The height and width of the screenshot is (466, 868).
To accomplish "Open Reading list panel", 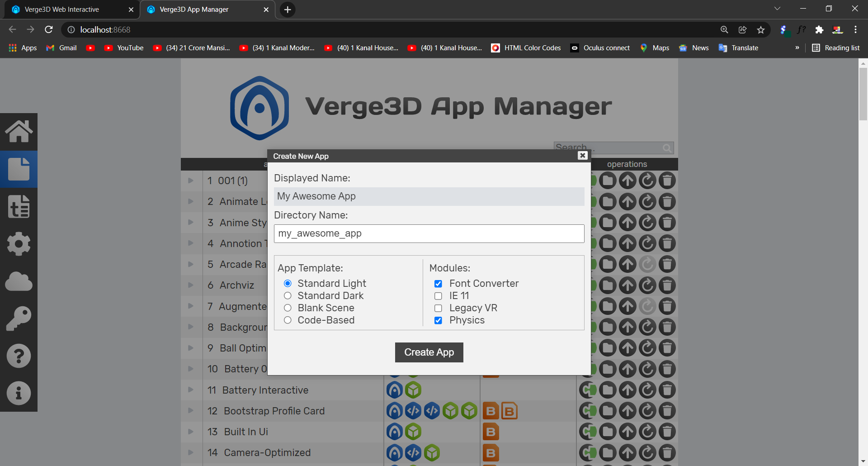I will [x=836, y=48].
